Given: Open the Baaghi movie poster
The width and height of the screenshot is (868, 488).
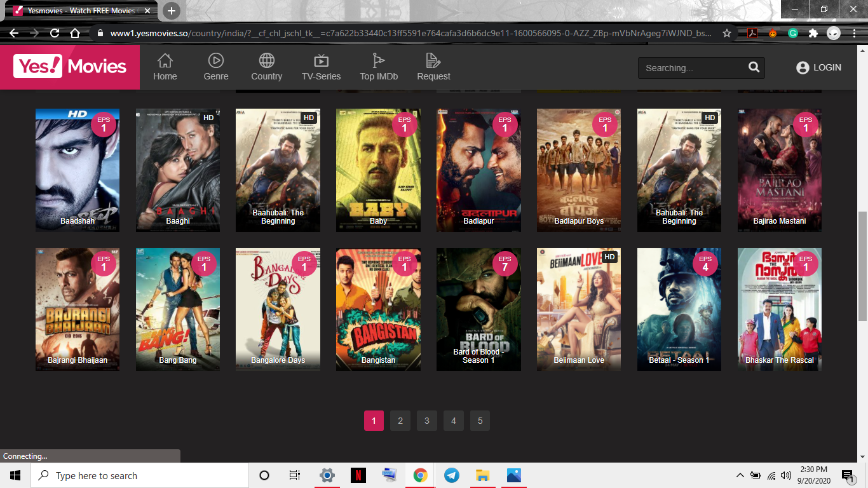Looking at the screenshot, I should (x=178, y=170).
